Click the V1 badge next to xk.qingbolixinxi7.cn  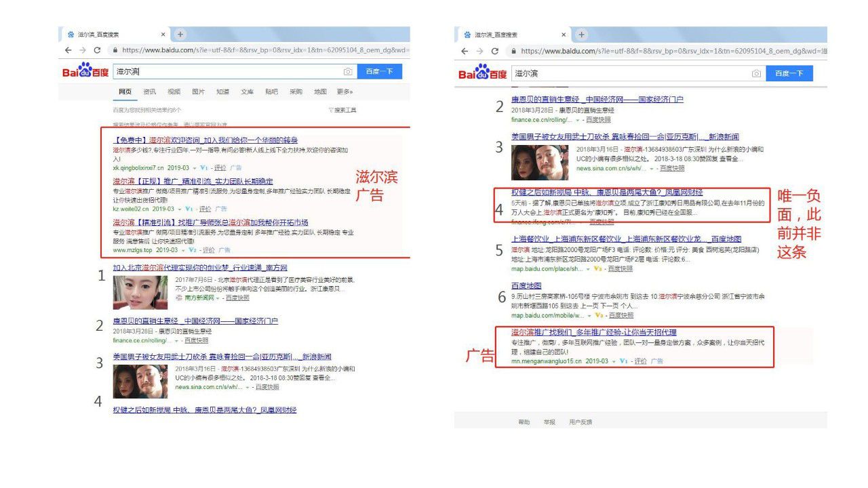click(x=203, y=167)
